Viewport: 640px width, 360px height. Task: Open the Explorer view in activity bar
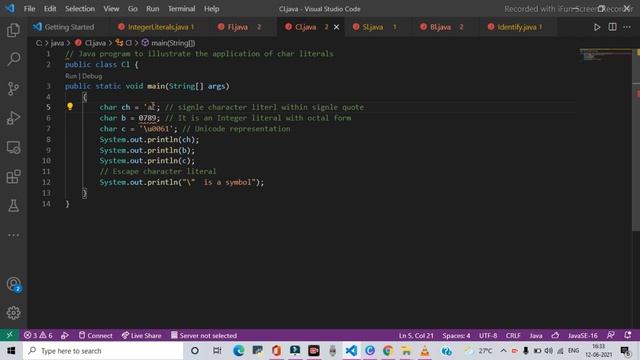pos(13,30)
